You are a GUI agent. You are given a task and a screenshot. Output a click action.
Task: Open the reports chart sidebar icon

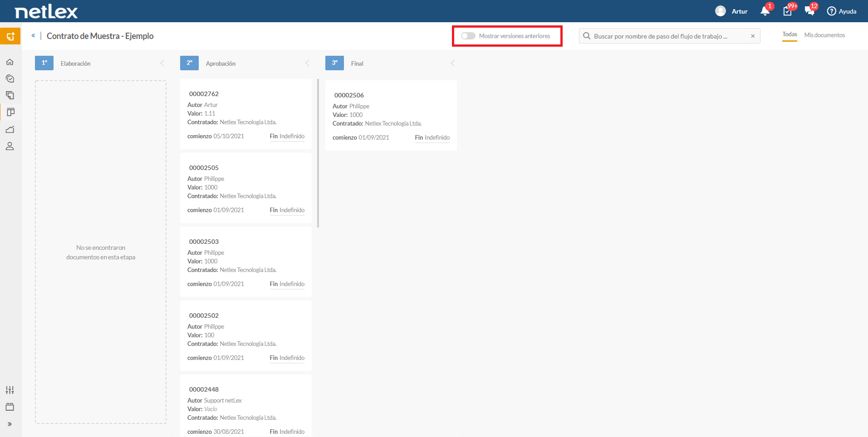pyautogui.click(x=10, y=129)
